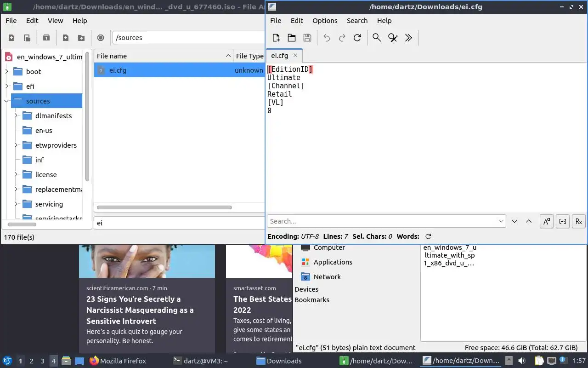Click the horizontal scrollbar below the folder tree
This screenshot has width=588, height=368.
tap(22, 224)
